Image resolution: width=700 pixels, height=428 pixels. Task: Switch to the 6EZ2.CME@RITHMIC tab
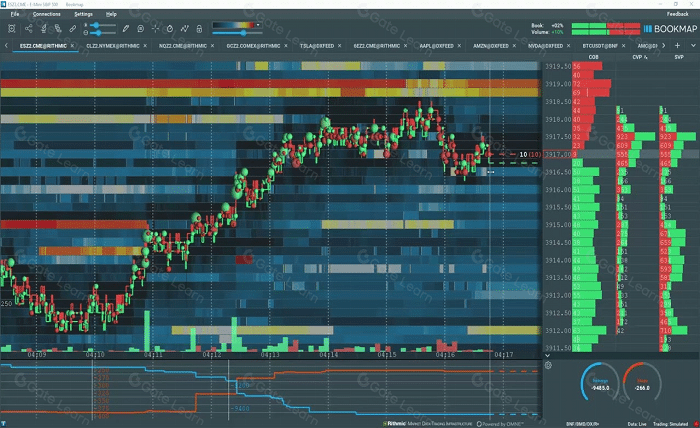[377, 46]
